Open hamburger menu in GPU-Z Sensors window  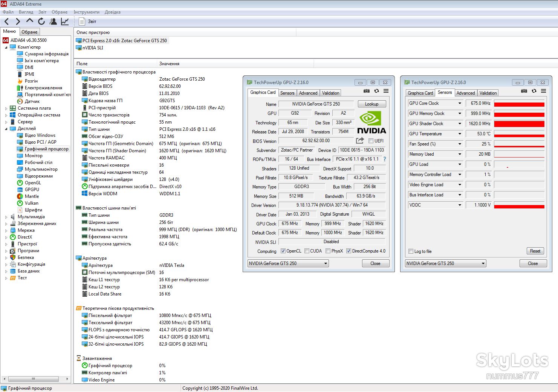point(544,91)
